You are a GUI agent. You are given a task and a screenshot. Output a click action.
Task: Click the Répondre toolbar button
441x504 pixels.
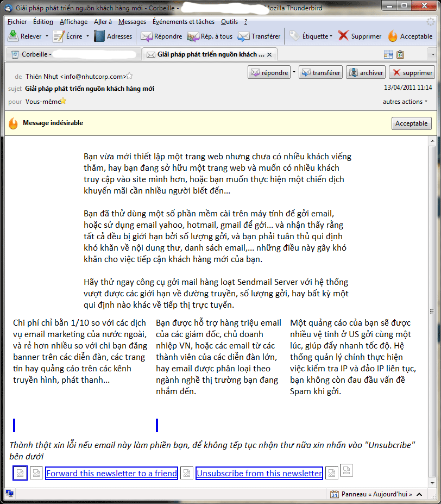pyautogui.click(x=161, y=36)
